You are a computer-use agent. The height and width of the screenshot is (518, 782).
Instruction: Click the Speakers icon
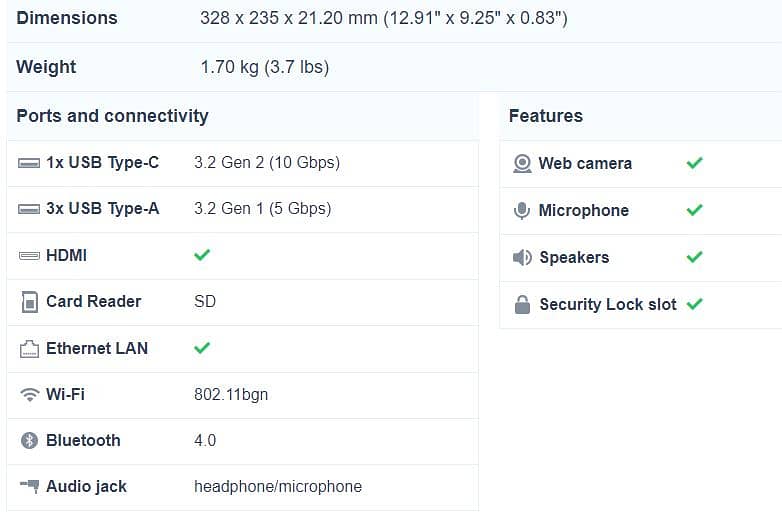522,258
